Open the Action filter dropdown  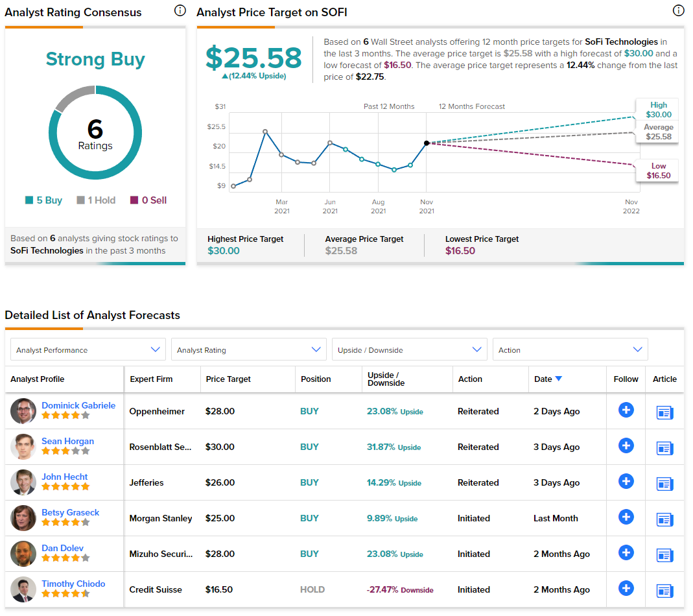570,349
